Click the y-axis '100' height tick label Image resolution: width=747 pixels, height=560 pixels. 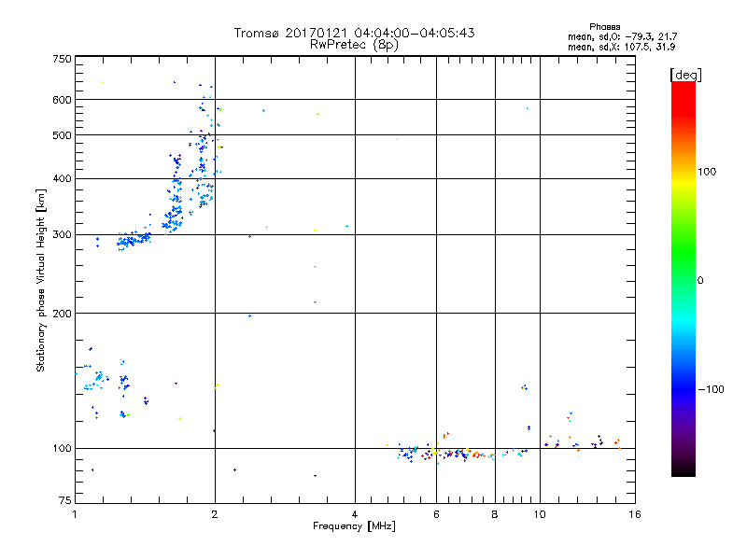point(62,448)
